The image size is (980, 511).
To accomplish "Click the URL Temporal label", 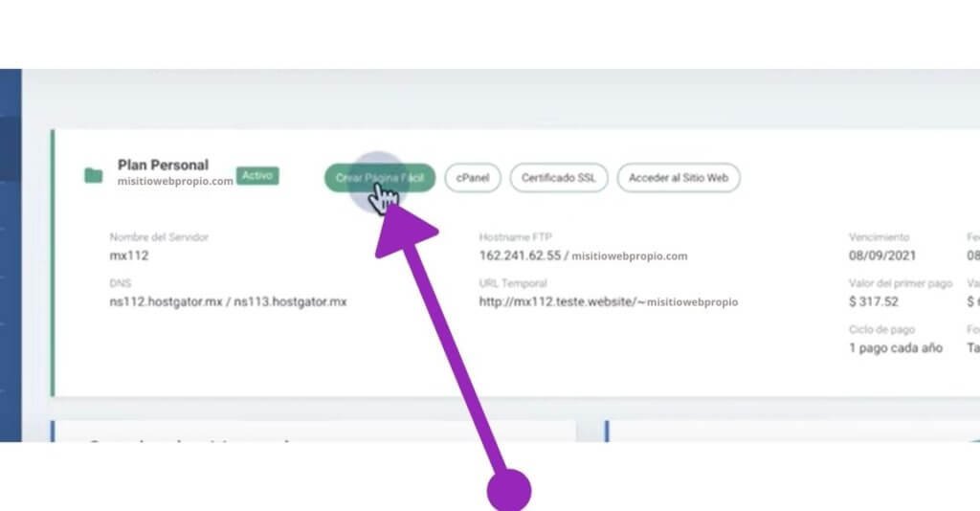I will tap(513, 283).
